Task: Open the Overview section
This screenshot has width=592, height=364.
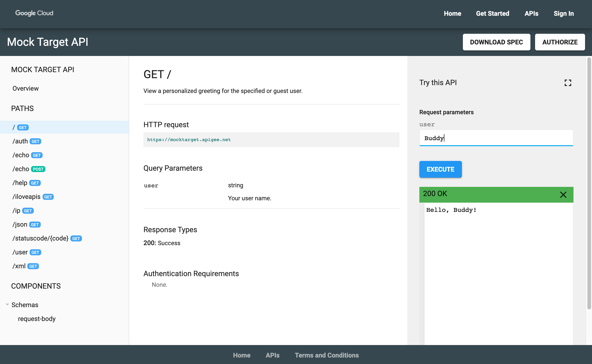Action: [25, 88]
